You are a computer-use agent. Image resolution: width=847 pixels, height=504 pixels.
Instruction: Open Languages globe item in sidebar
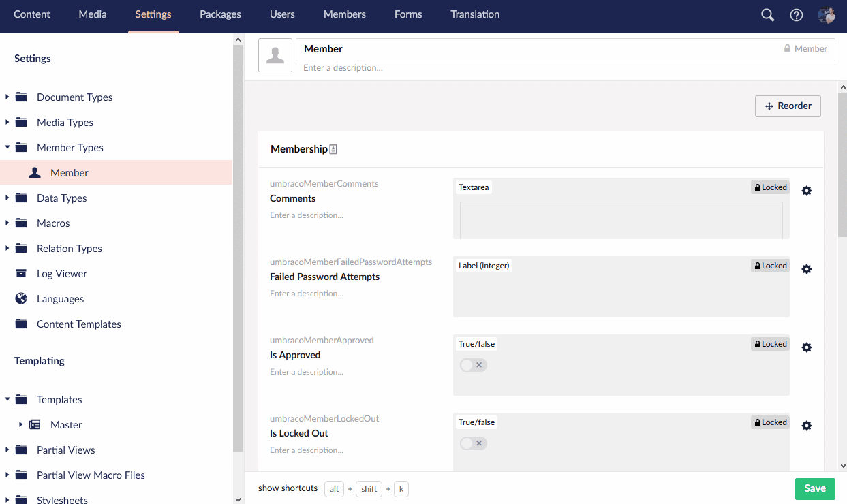click(x=60, y=299)
